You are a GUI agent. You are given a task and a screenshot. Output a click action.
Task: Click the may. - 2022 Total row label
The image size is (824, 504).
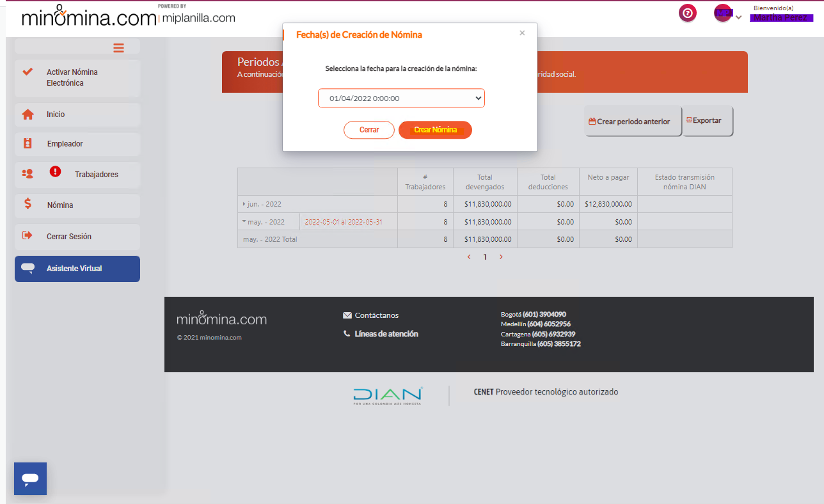point(271,239)
